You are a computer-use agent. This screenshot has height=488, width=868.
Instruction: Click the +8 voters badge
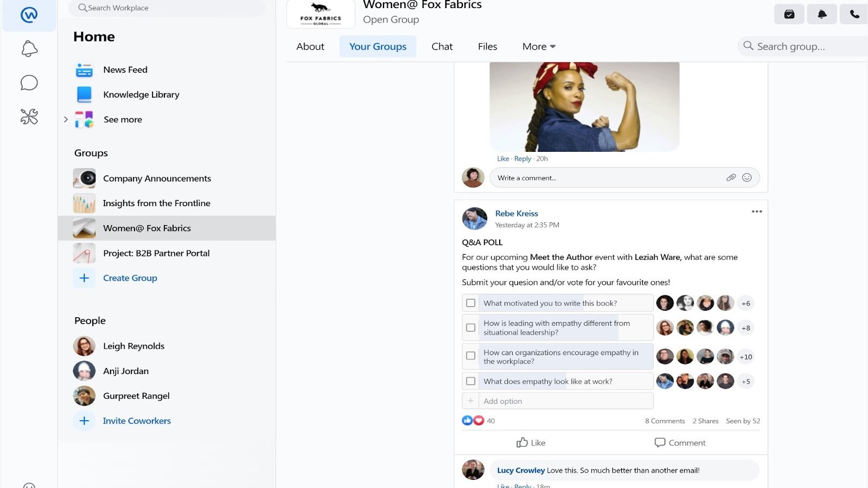point(746,328)
